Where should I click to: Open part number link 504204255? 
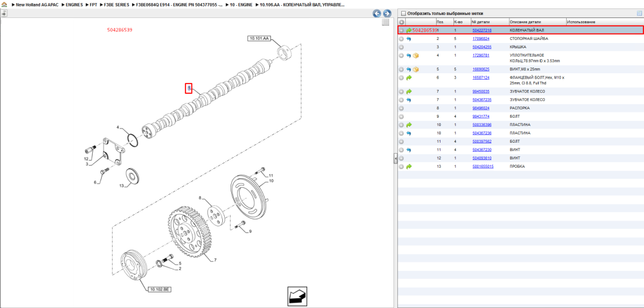[482, 47]
